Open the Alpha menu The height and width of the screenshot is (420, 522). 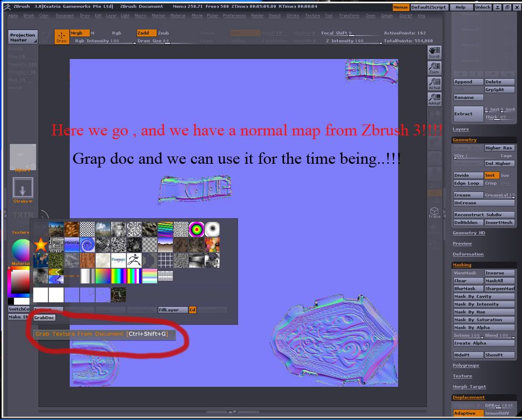13,16
